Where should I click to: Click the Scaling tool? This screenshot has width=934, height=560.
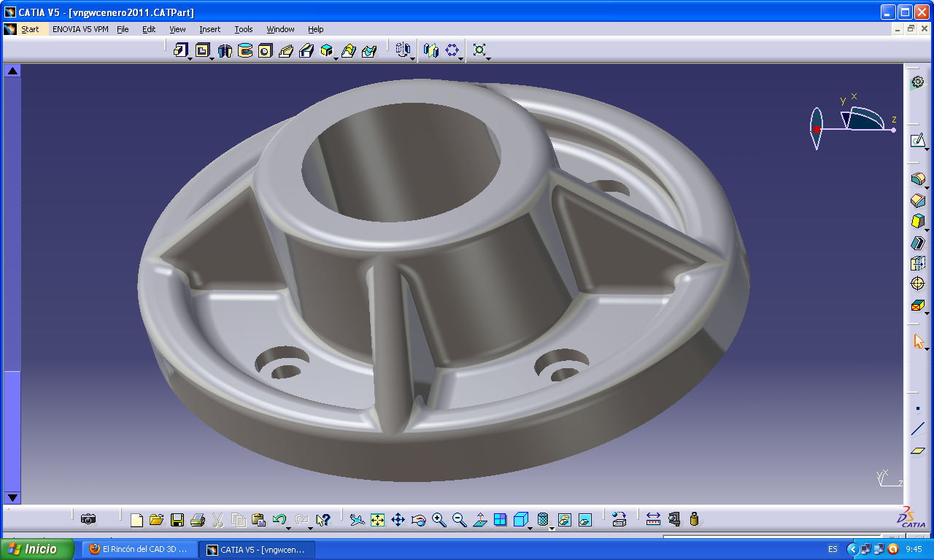[479, 50]
